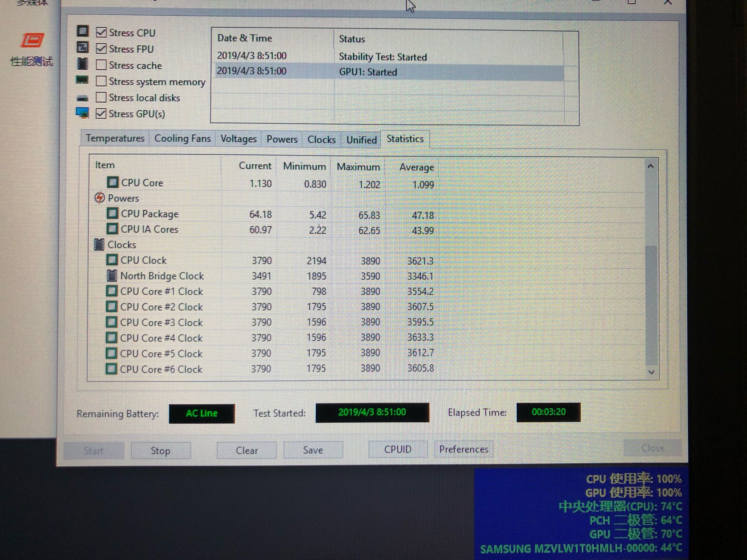Sort by the Average column header

click(x=416, y=167)
